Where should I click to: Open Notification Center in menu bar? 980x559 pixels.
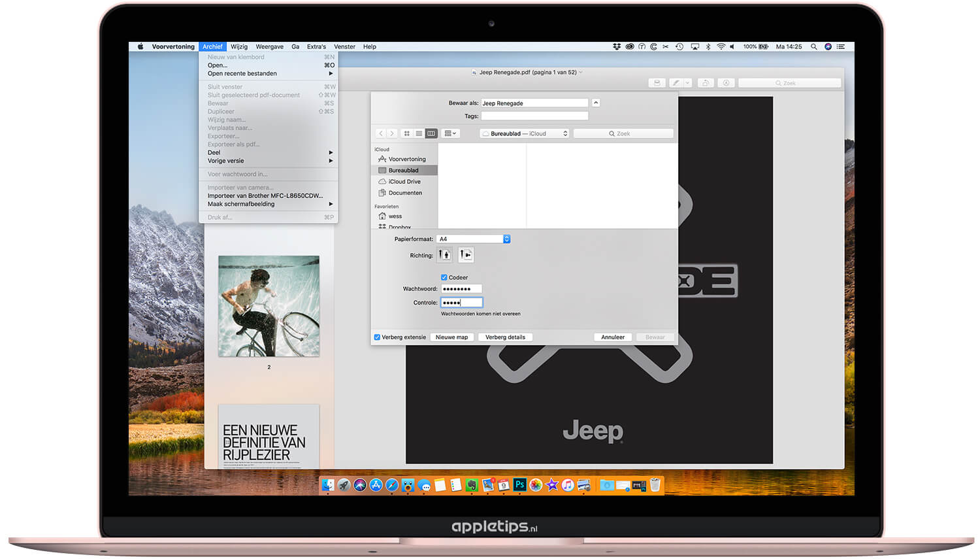(x=841, y=46)
